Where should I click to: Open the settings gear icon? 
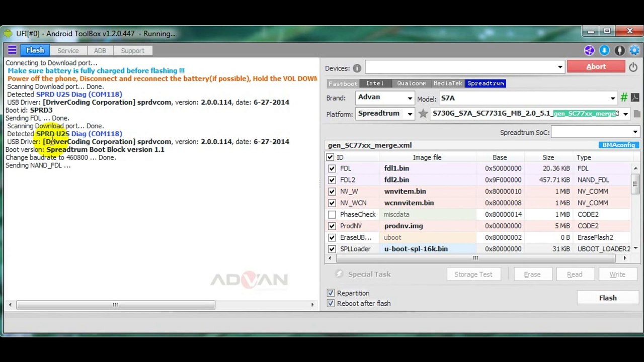coord(634,50)
